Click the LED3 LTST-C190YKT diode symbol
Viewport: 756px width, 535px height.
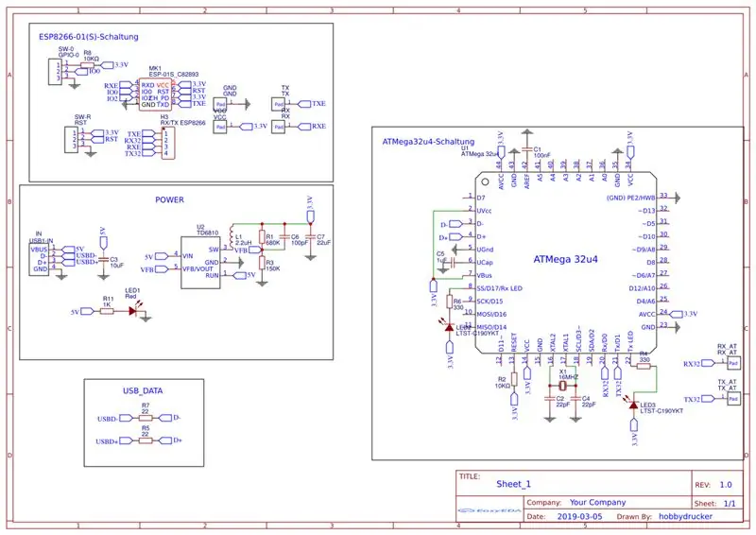[x=633, y=406]
